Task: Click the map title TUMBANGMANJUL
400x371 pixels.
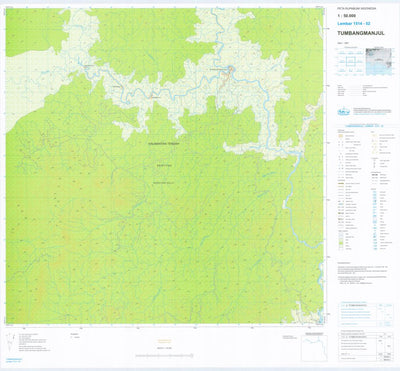Action: click(361, 33)
